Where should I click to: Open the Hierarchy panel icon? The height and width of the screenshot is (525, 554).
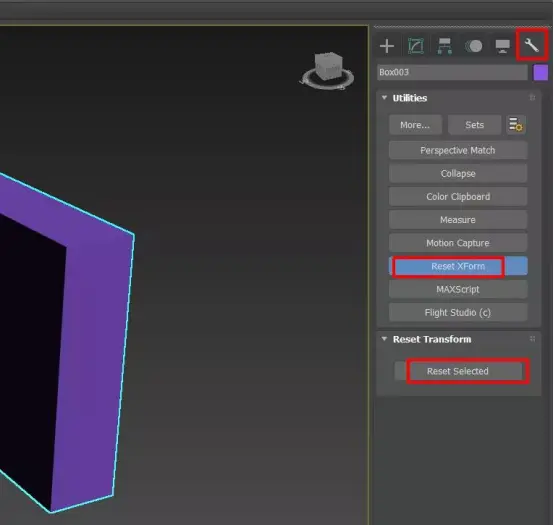(444, 46)
